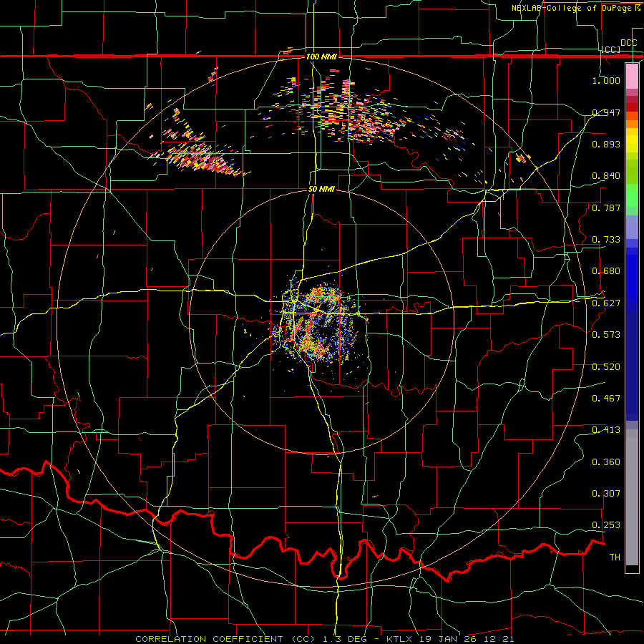Select the 0.253 scale value

(x=606, y=525)
